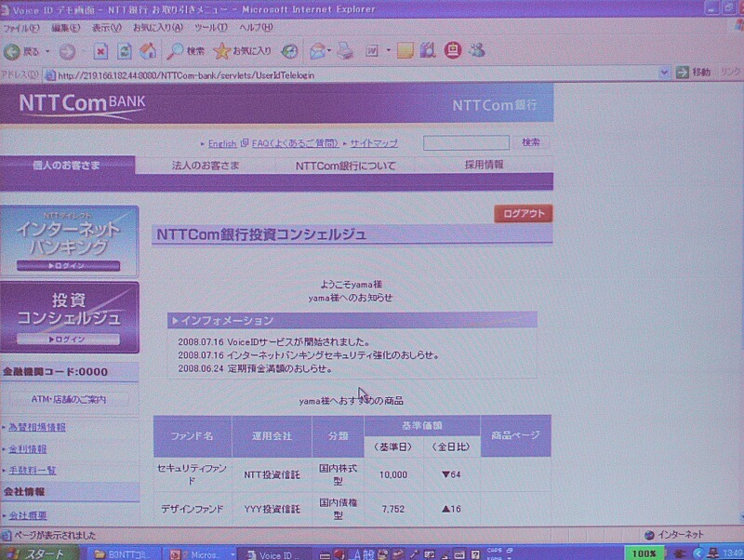
Task: Open the 手数料一覧 sidebar link
Action: click(x=33, y=471)
